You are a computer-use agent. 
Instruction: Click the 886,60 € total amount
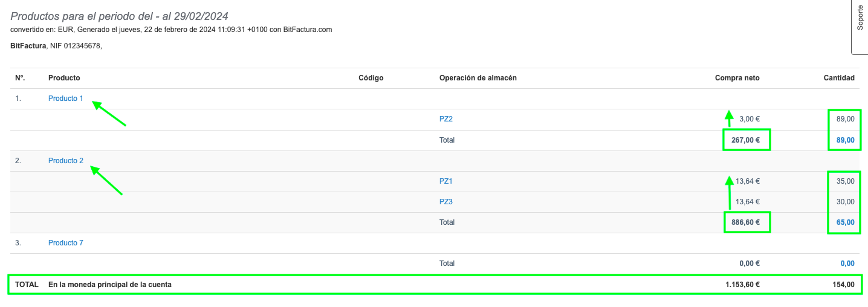(x=746, y=222)
